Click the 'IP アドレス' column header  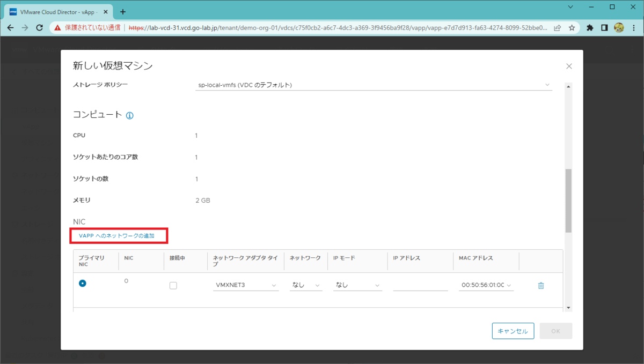click(x=407, y=258)
